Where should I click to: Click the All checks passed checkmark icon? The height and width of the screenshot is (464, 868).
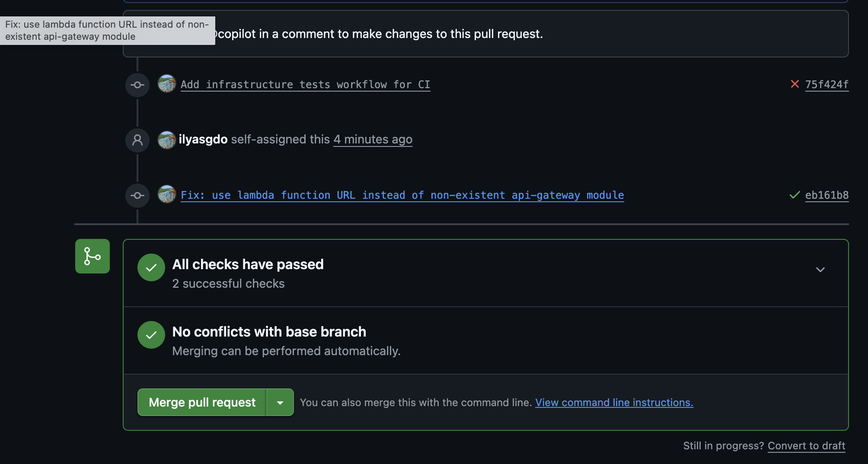click(151, 267)
